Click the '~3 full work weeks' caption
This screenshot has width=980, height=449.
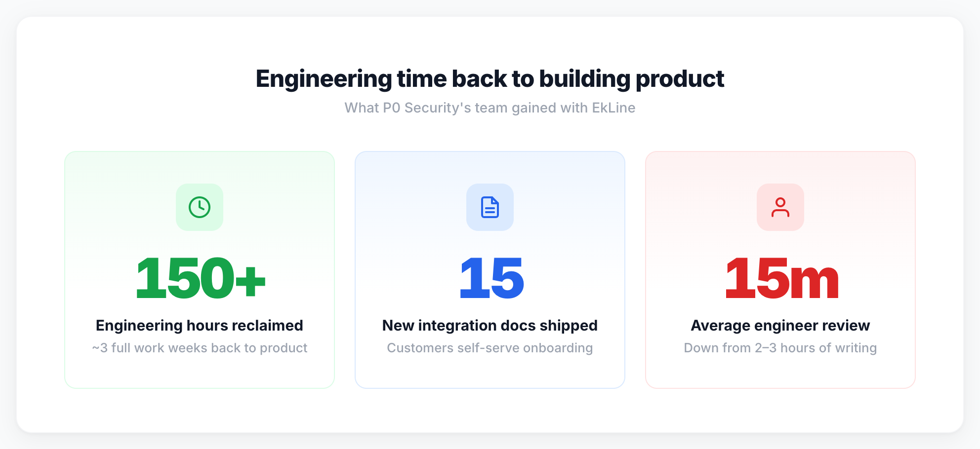click(200, 348)
